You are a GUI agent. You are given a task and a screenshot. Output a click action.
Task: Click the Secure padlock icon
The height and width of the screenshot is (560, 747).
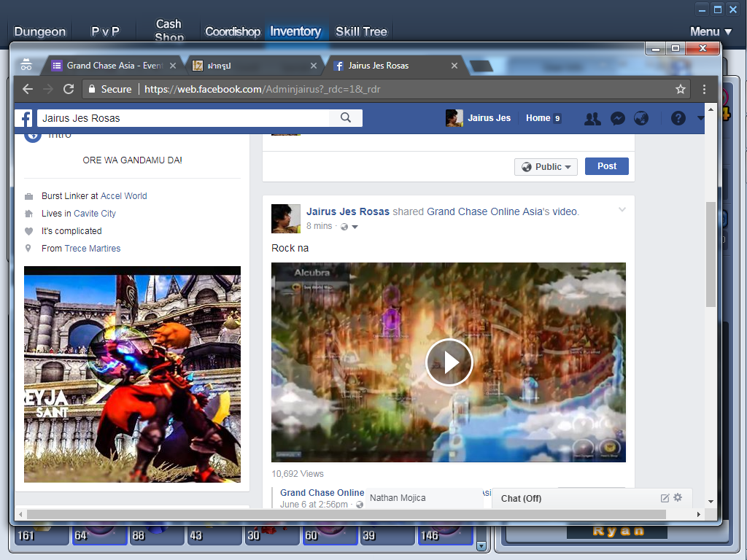(92, 89)
